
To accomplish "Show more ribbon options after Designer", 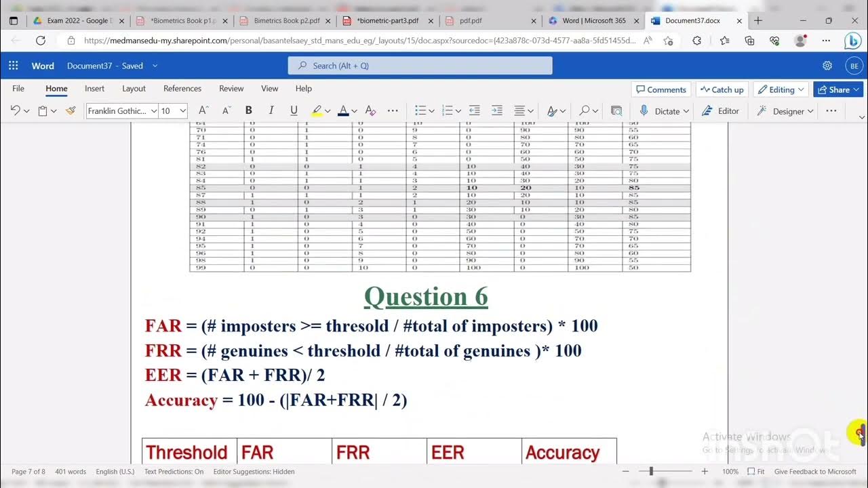I will [831, 110].
